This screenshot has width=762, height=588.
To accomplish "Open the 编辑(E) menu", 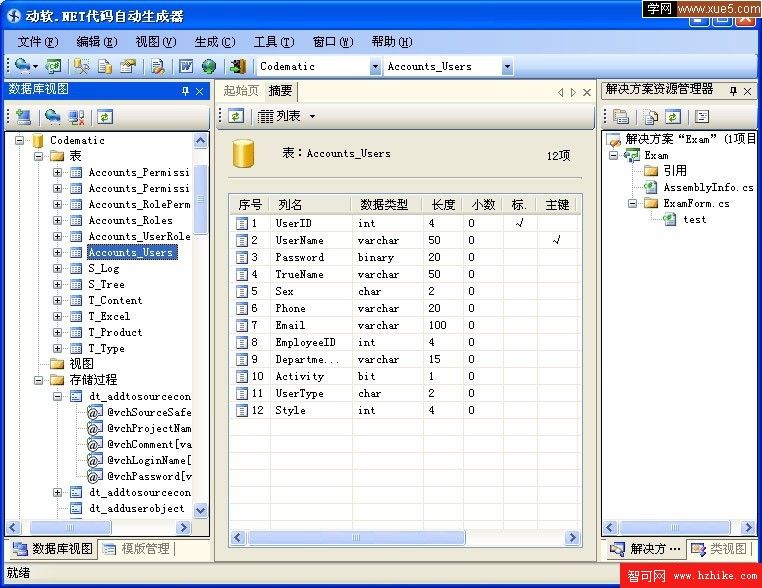I will (97, 42).
